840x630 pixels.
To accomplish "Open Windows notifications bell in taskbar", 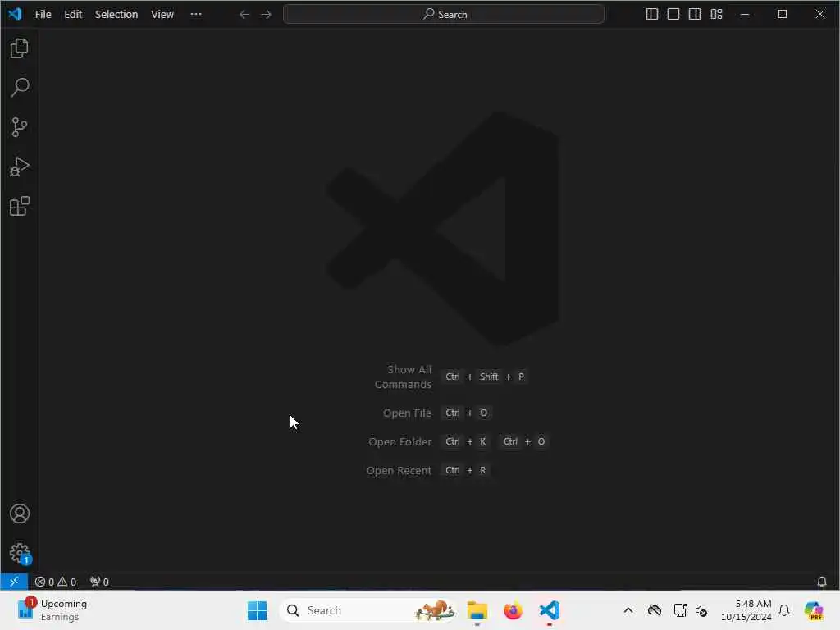I will pos(784,610).
